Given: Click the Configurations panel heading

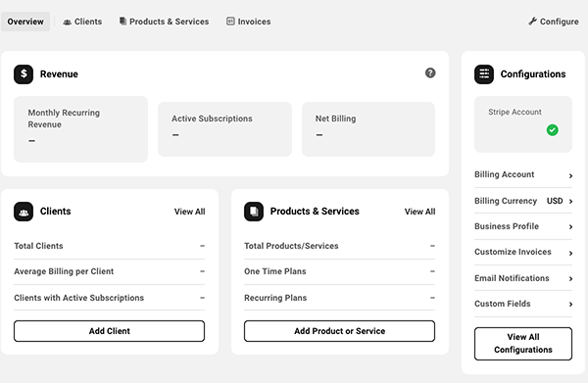Looking at the screenshot, I should [x=533, y=74].
